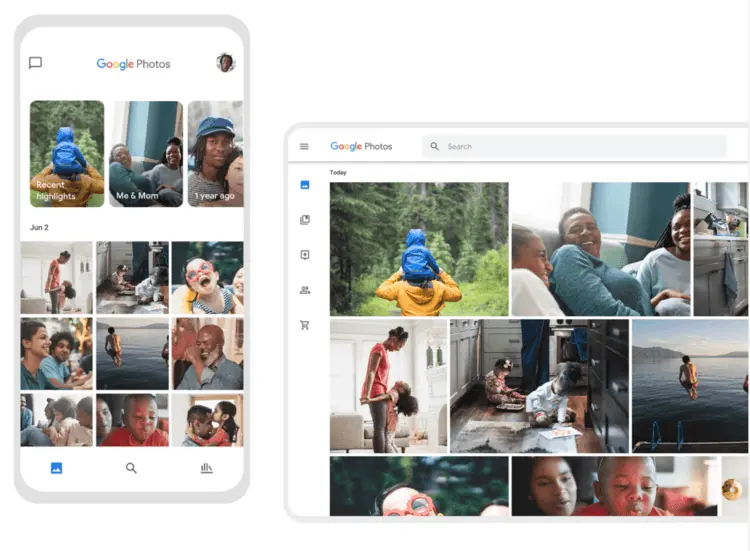Open the Sharing people icon in sidebar
The height and width of the screenshot is (551, 750).
click(x=305, y=290)
